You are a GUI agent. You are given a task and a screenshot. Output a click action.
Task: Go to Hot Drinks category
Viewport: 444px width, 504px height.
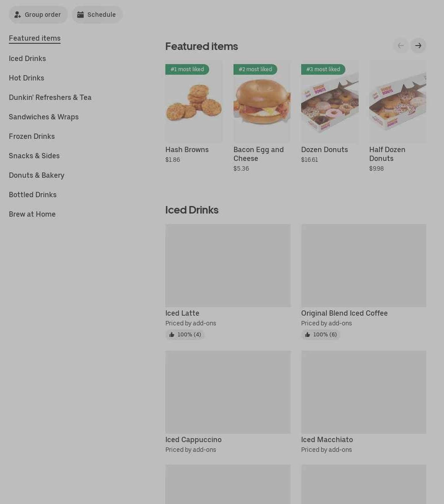coord(27,78)
